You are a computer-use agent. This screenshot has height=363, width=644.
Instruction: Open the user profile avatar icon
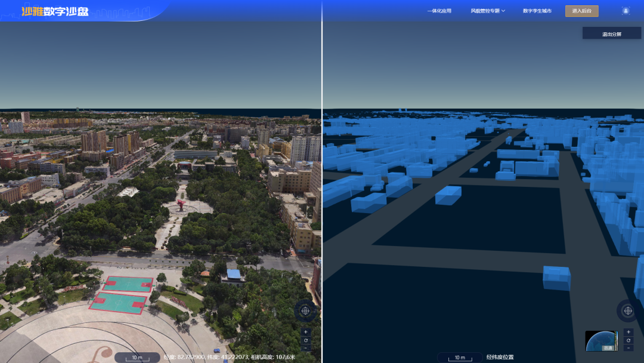coord(626,11)
